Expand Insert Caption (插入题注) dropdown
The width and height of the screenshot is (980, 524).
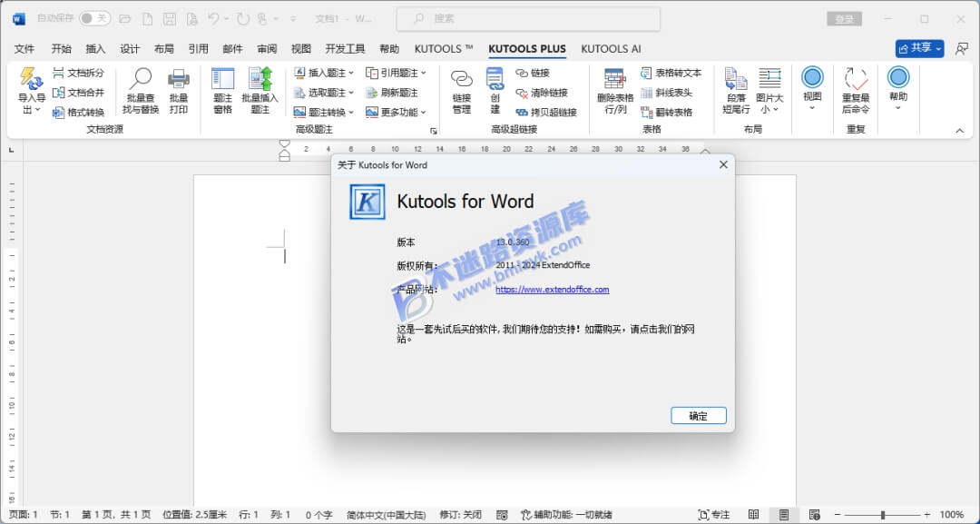tap(350, 74)
